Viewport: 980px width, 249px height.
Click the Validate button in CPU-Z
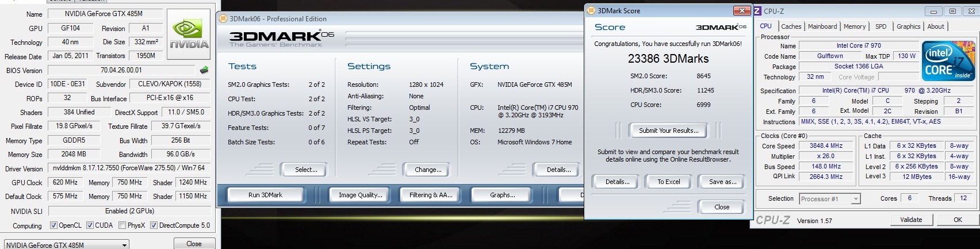tap(910, 220)
